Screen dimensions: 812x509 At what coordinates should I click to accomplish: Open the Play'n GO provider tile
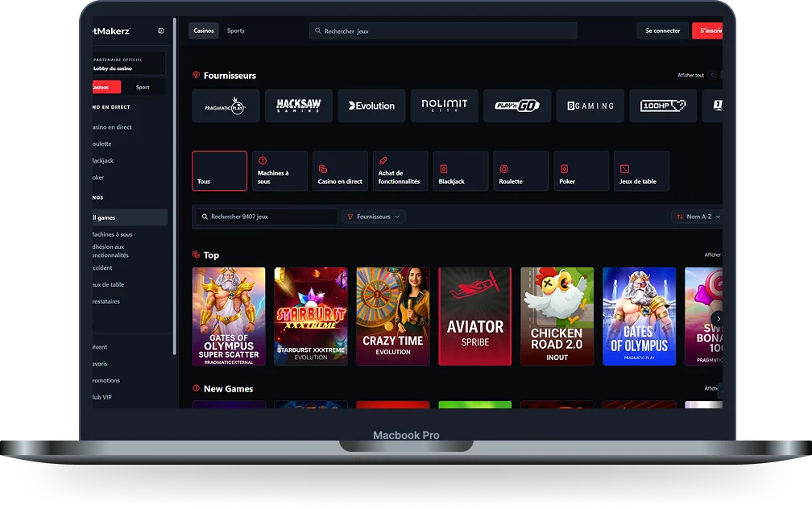(x=517, y=106)
